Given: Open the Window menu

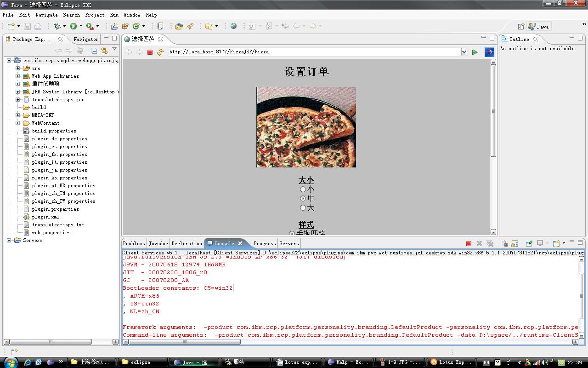Looking at the screenshot, I should pos(132,15).
